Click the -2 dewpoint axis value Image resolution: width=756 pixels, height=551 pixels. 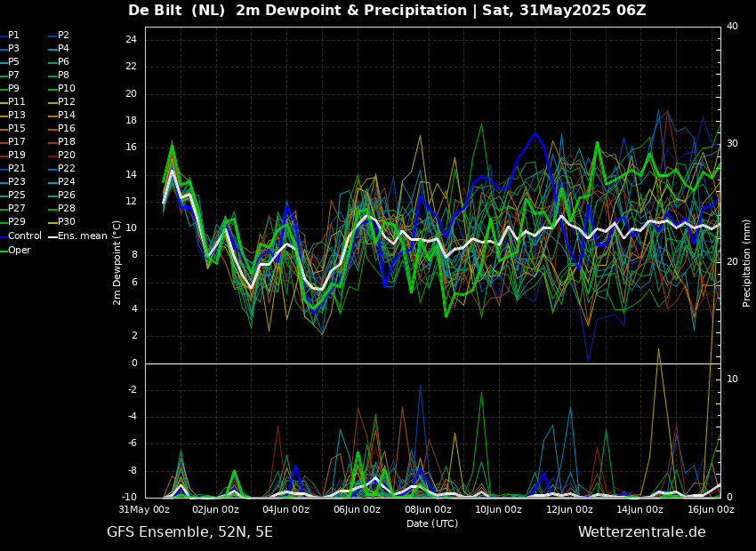coord(133,389)
